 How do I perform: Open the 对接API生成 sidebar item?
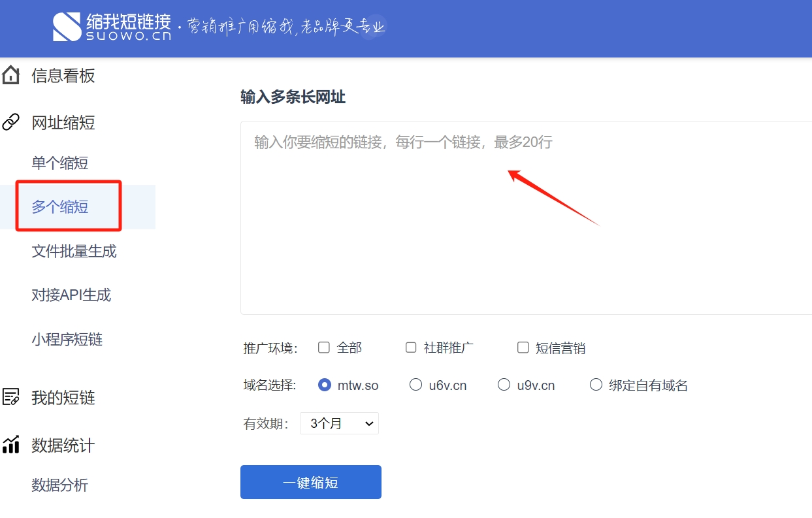[x=71, y=295]
